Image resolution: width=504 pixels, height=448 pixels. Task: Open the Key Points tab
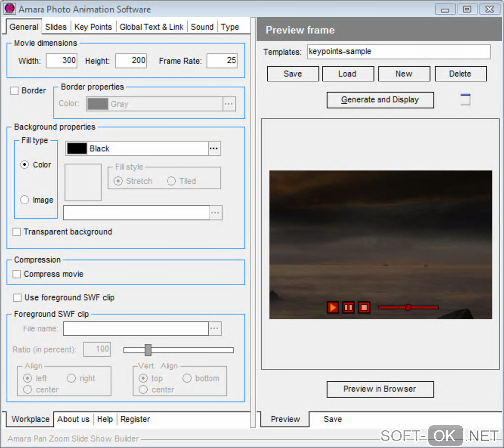93,27
